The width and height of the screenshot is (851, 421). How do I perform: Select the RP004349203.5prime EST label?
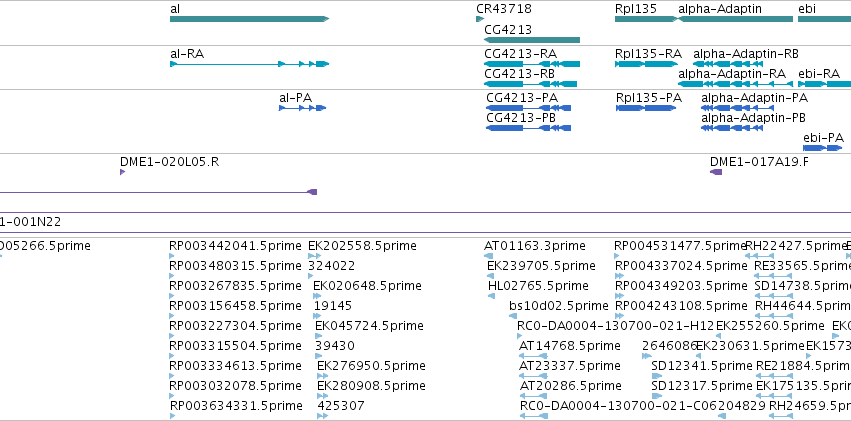point(681,286)
